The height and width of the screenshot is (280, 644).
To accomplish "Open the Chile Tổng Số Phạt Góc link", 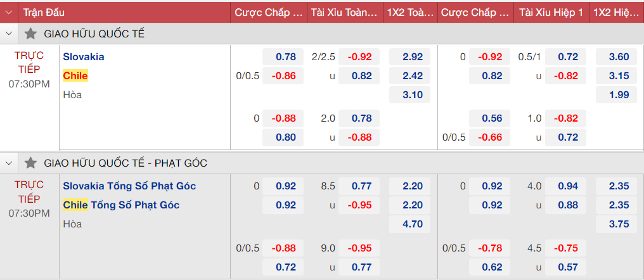I will click(x=121, y=205).
